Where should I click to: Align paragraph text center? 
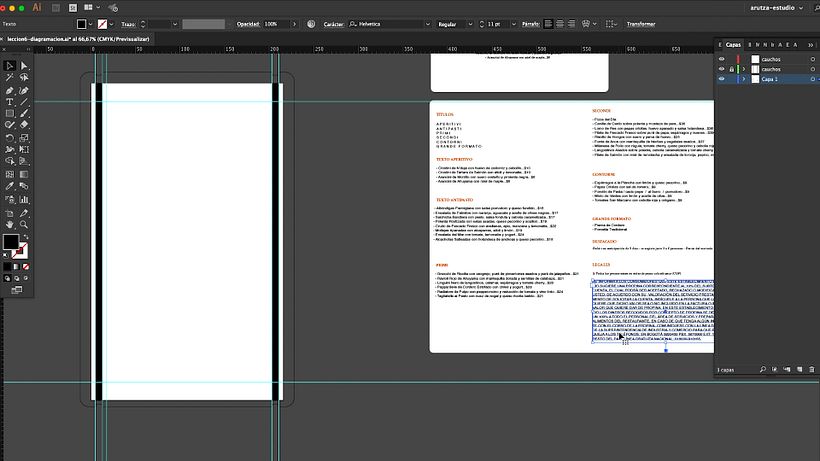(x=560, y=24)
